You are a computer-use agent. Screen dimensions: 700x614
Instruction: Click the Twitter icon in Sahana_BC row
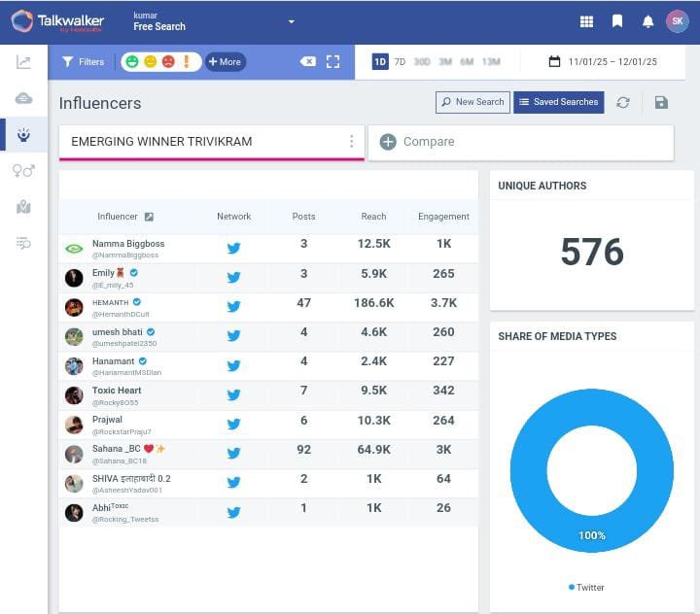(234, 454)
